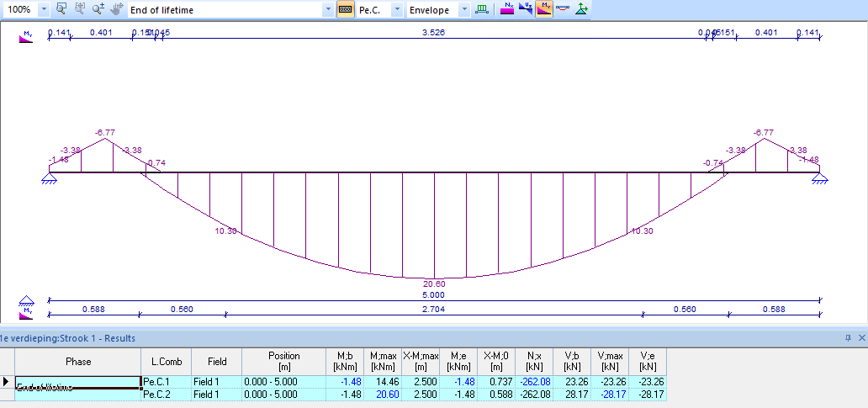
Task: Click the 3.526 top dimension label
Action: (x=433, y=33)
